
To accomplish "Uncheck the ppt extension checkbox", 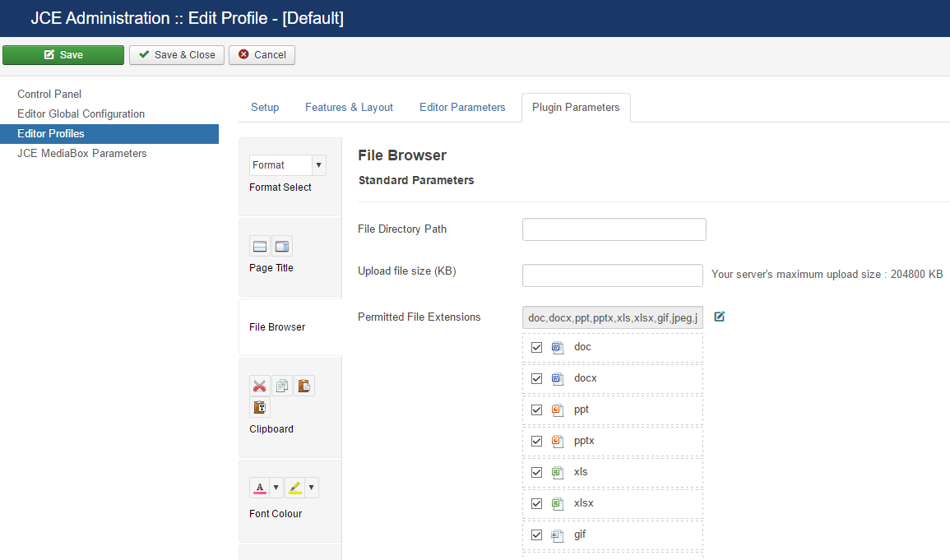I will (537, 410).
